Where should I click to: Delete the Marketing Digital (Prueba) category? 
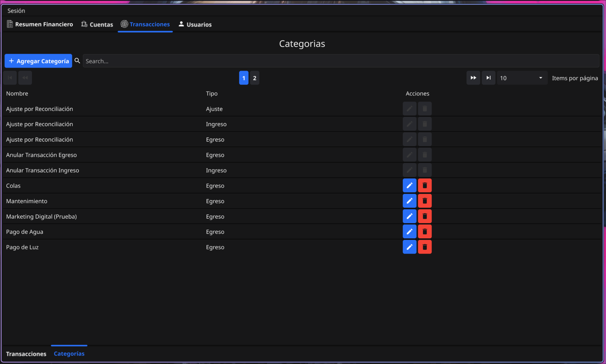click(x=425, y=216)
